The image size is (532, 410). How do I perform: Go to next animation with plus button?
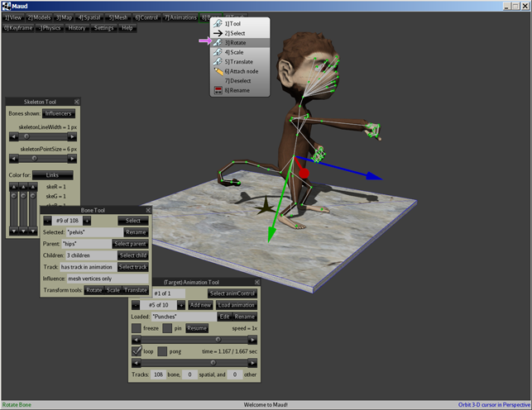tap(181, 305)
